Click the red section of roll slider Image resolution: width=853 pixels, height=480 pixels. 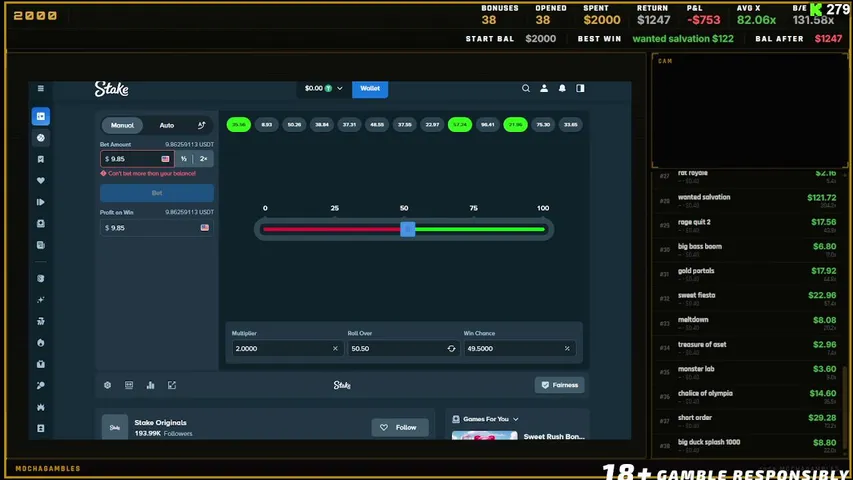(332, 230)
